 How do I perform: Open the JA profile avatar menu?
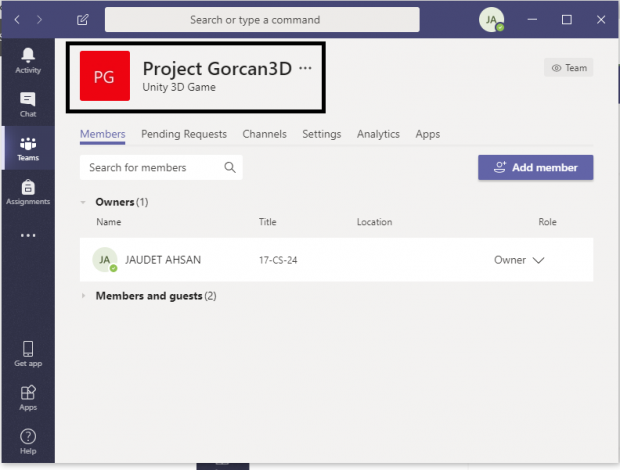[491, 19]
